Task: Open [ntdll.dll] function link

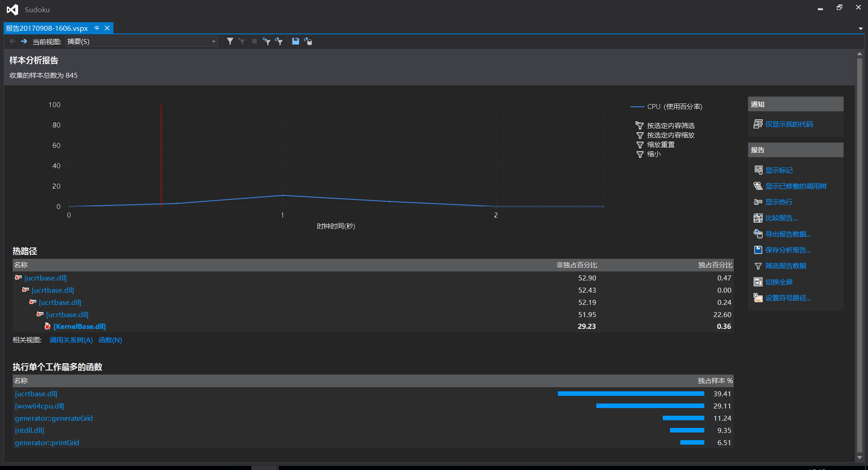Action: 29,430
